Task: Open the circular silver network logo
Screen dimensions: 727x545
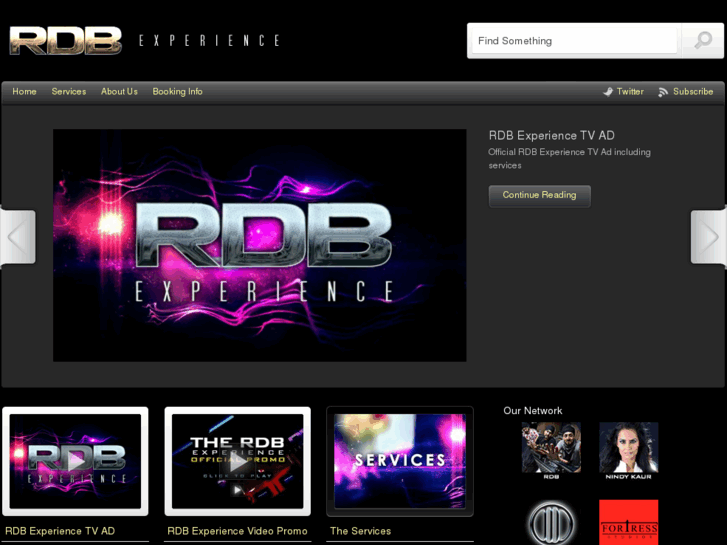Action: click(551, 522)
